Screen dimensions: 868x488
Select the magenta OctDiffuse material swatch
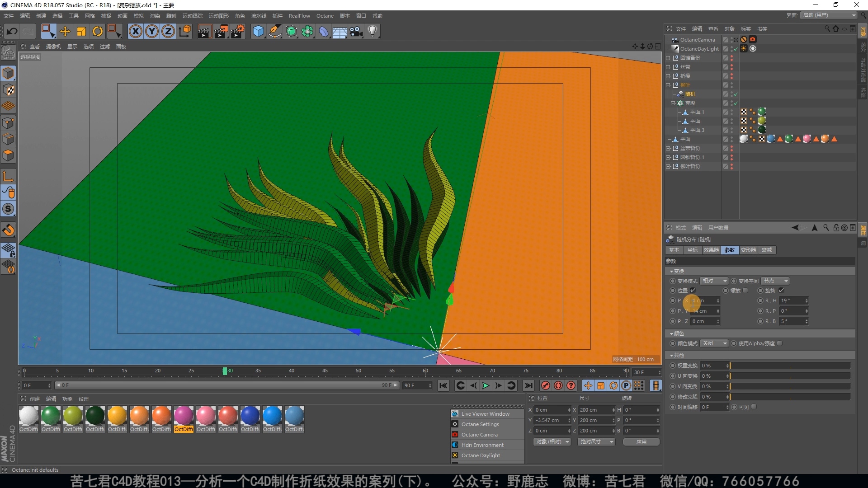point(184,416)
